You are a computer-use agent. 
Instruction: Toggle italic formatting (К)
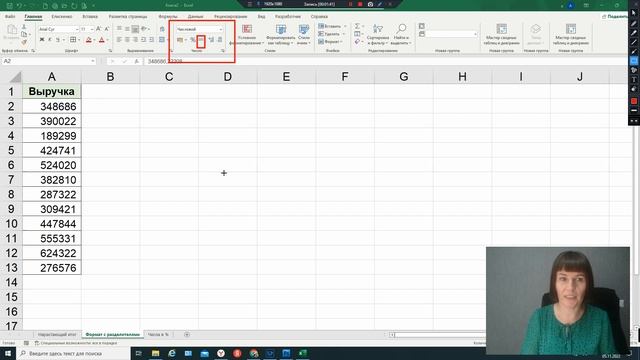[50, 40]
